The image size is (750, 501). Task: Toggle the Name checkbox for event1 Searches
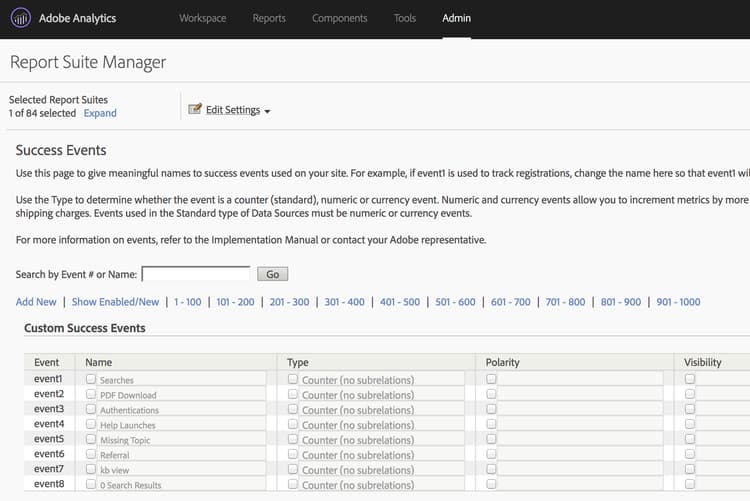tap(91, 379)
